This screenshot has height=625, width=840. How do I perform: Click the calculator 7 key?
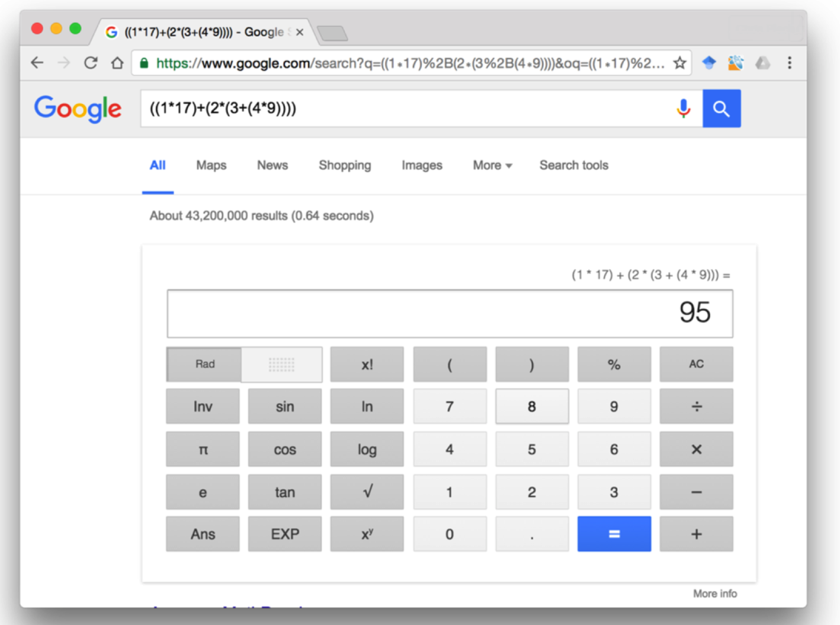tap(449, 406)
